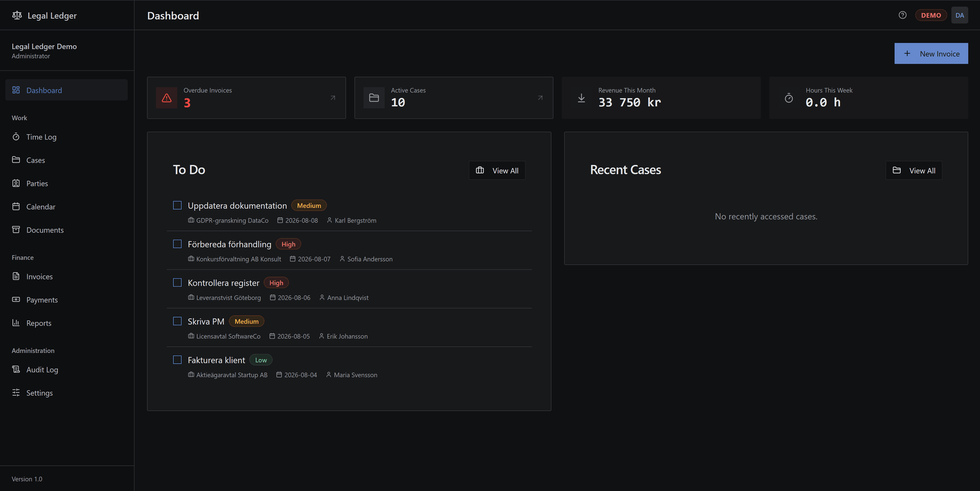
Task: Click the Legal Ledger scales logo icon
Action: click(17, 15)
